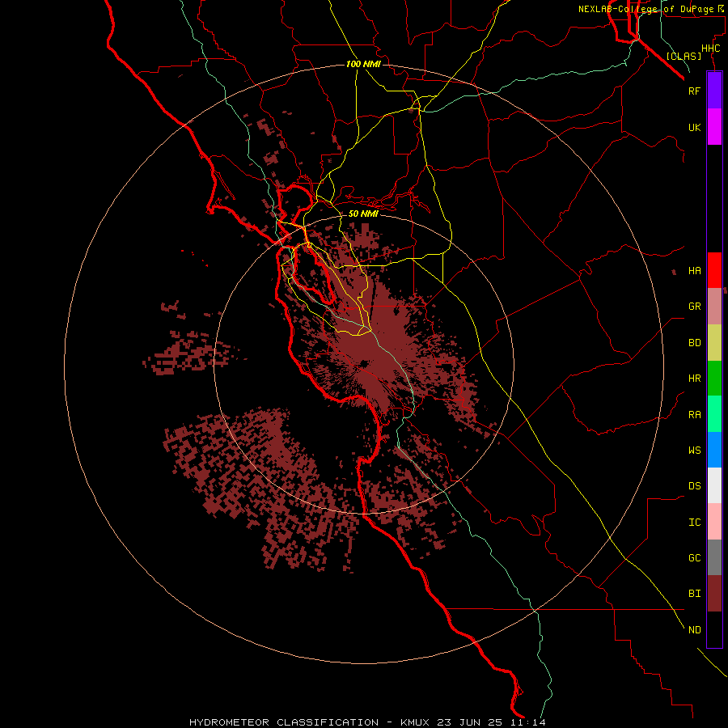This screenshot has height=728, width=728.
Task: Click the GC legend label
Action: (x=694, y=558)
